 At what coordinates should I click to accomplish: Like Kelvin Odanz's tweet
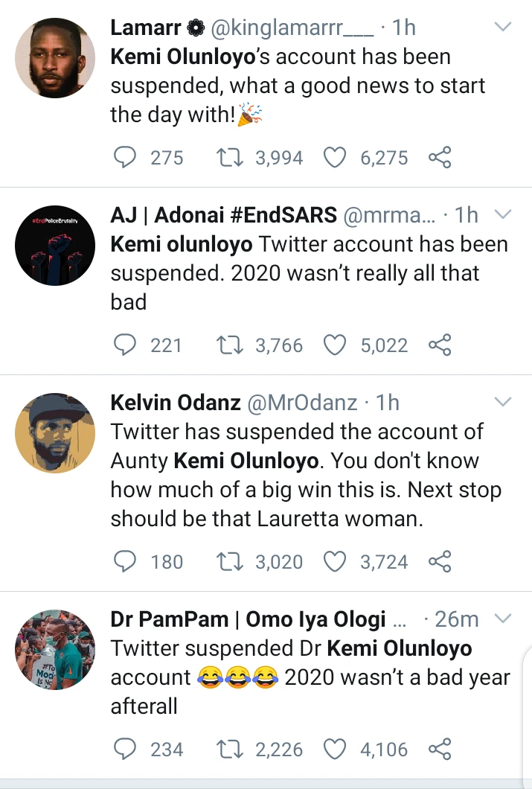tap(336, 561)
